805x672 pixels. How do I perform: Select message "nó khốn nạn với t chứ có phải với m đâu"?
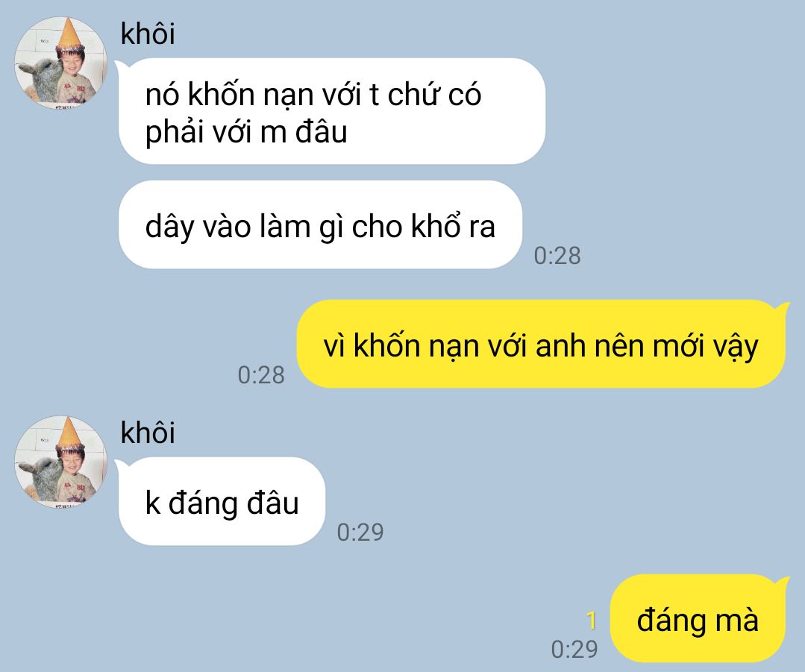332,111
